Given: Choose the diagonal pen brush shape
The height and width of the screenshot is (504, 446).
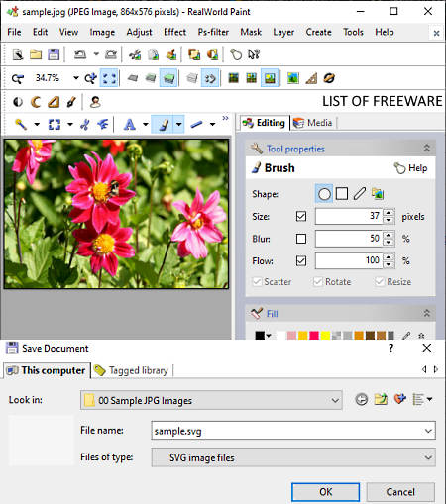Looking at the screenshot, I should pos(360,194).
